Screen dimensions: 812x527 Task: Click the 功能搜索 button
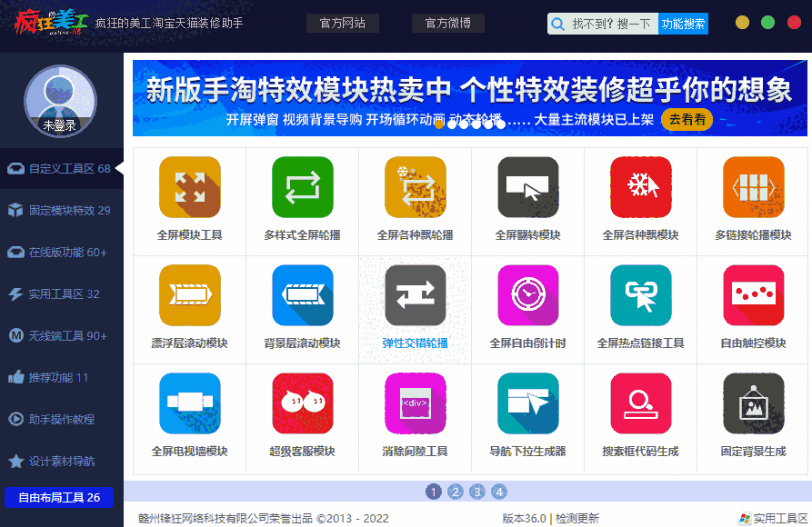coord(683,24)
